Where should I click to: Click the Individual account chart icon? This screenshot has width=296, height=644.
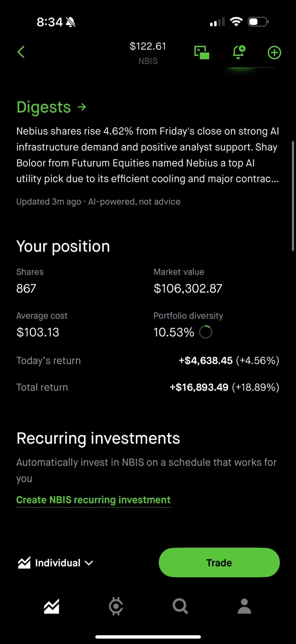pos(24,563)
